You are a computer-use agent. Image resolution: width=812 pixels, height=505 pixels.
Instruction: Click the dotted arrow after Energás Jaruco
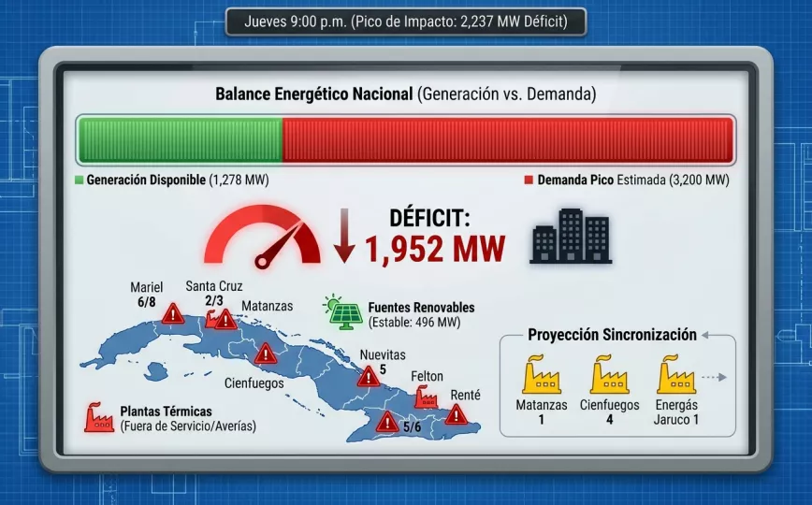tap(714, 377)
